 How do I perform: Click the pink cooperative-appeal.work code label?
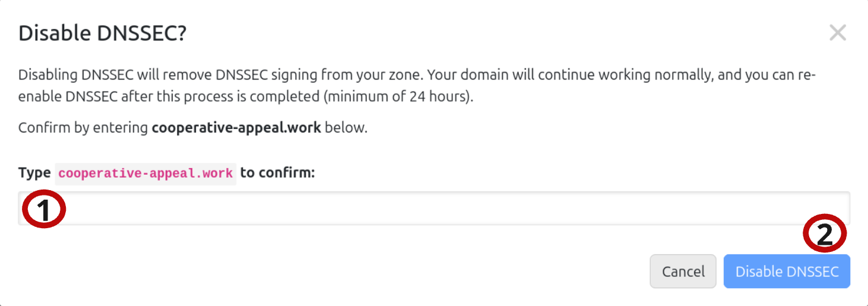[145, 173]
